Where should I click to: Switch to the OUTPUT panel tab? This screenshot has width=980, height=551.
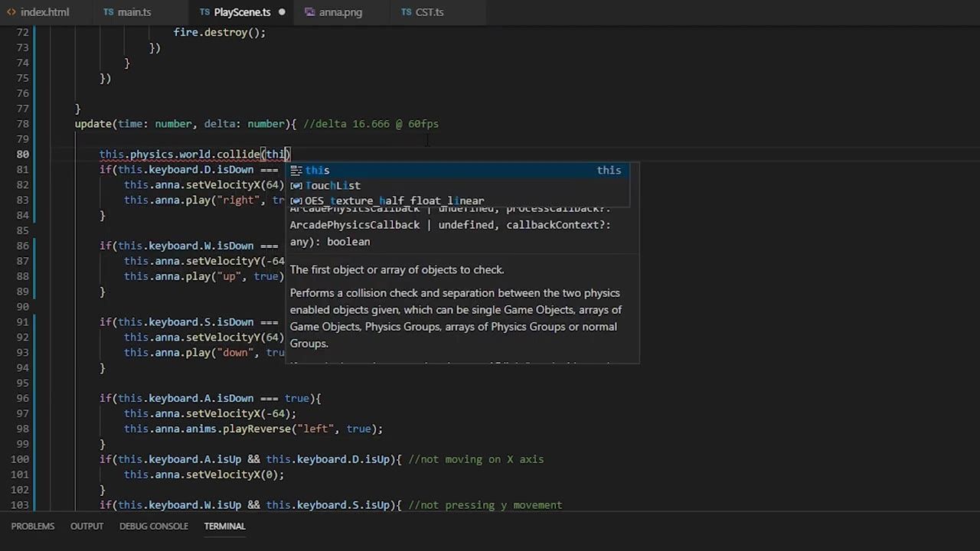87,527
